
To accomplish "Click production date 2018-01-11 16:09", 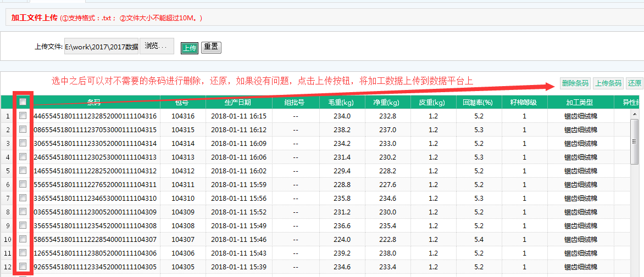I will [238, 144].
